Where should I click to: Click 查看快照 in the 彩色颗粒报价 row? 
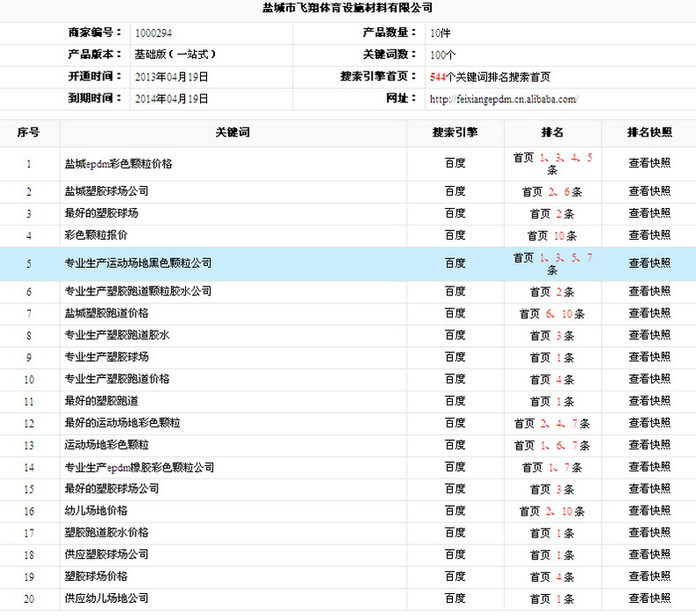tap(649, 235)
